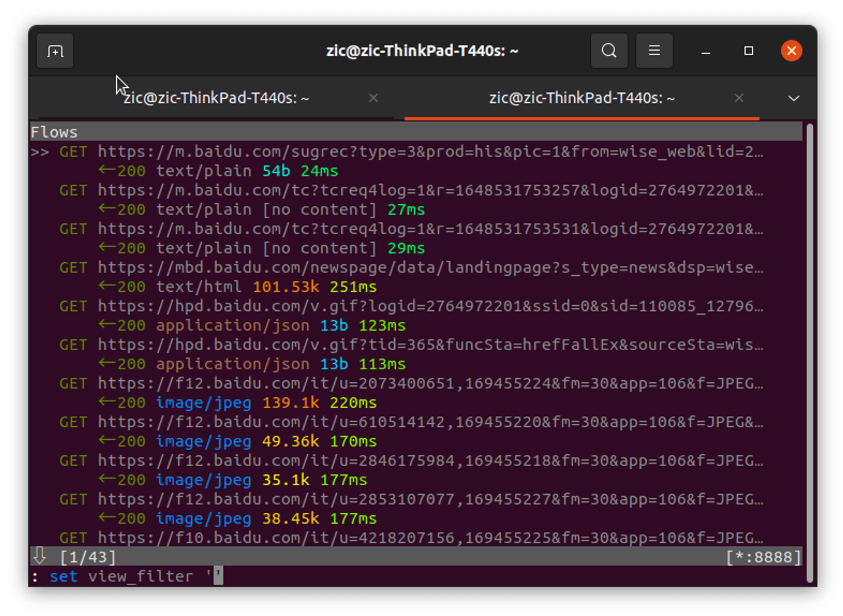Close the second terminal tab
843x616 pixels.
(x=739, y=98)
